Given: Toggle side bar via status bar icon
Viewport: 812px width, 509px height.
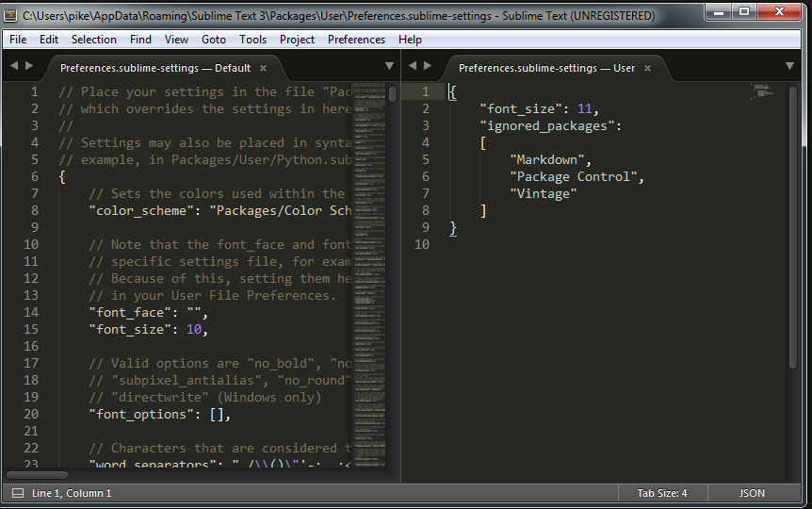Looking at the screenshot, I should tap(18, 493).
